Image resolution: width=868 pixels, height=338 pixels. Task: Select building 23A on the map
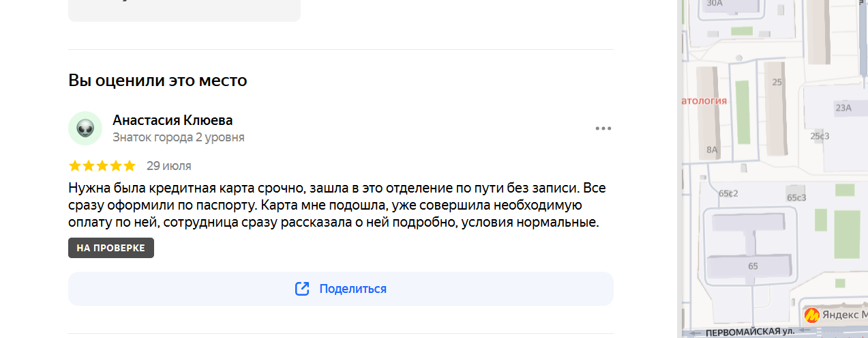(x=843, y=108)
